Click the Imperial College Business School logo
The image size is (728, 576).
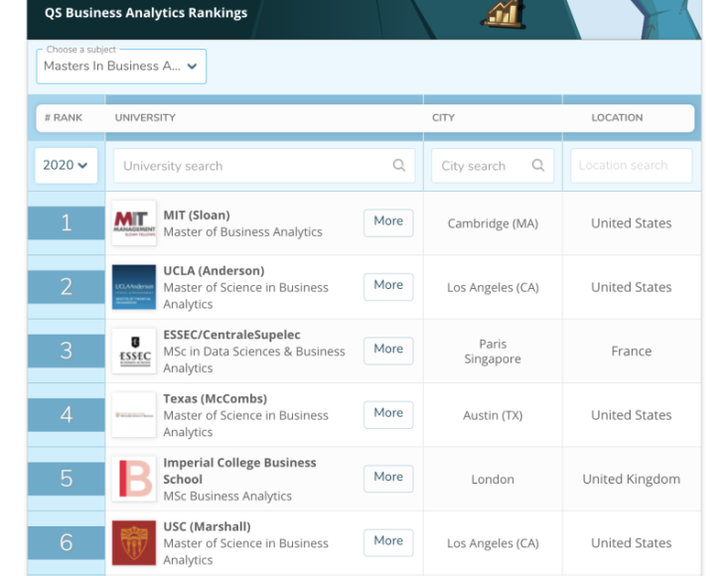tap(134, 479)
